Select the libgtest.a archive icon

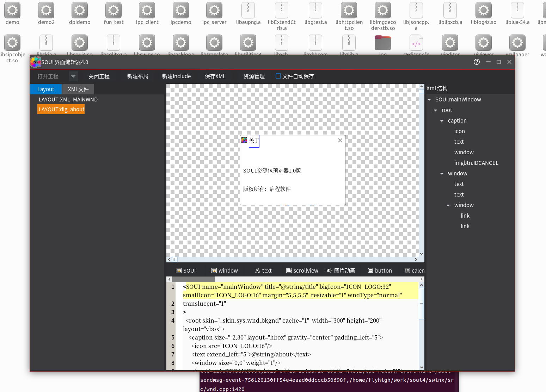click(x=315, y=10)
